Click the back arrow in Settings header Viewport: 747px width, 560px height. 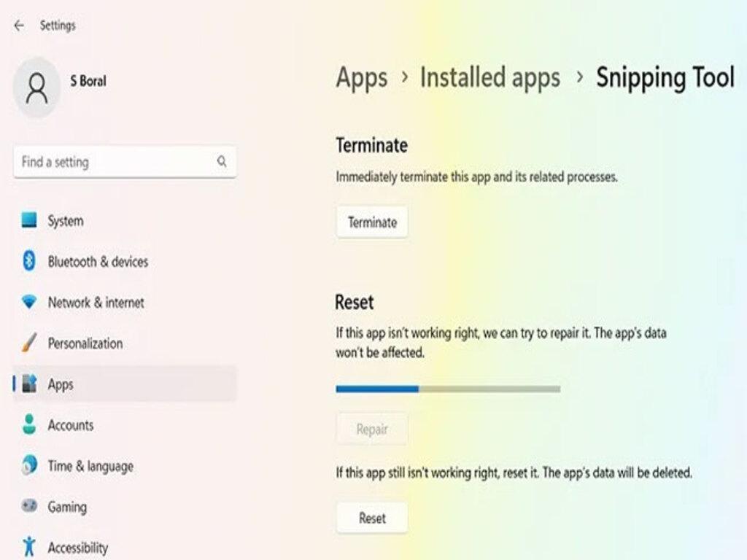[19, 26]
